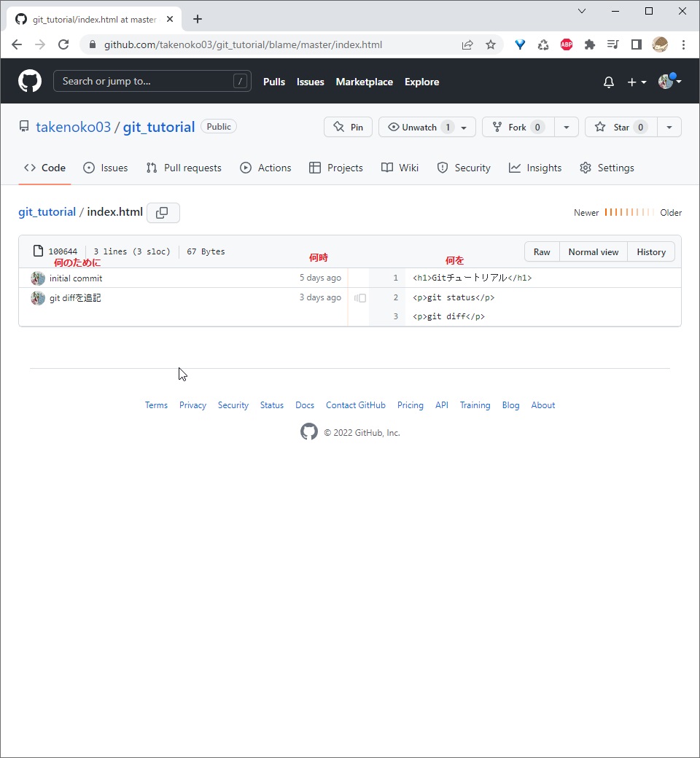This screenshot has height=758, width=700.
Task: Click the copy file path icon button
Action: click(163, 213)
